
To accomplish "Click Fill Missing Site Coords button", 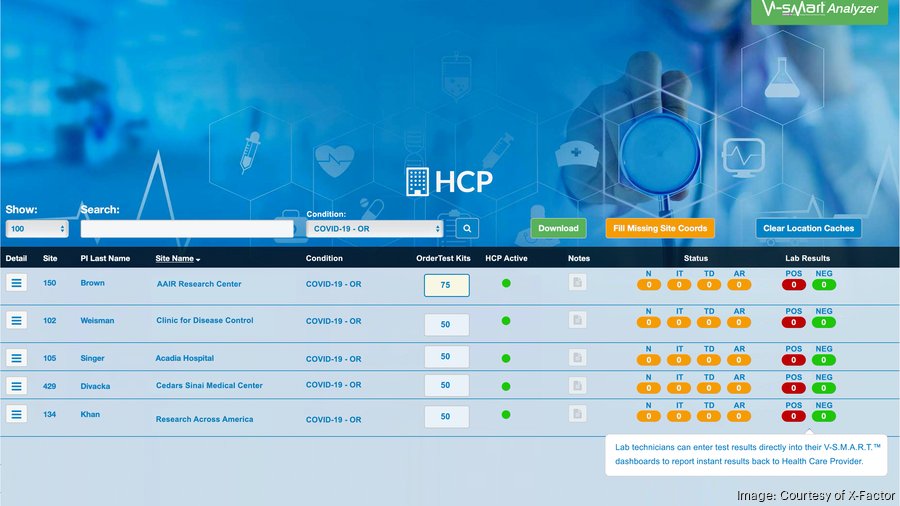I will pyautogui.click(x=660, y=228).
